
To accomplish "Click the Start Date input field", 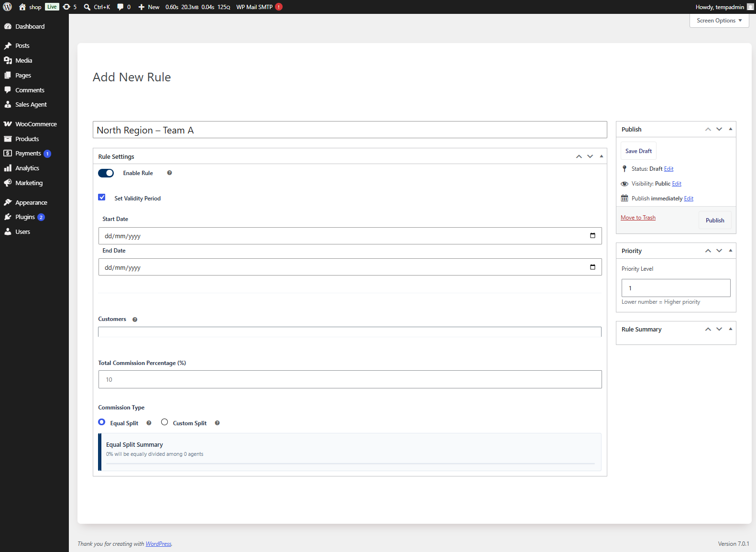I will coord(350,236).
